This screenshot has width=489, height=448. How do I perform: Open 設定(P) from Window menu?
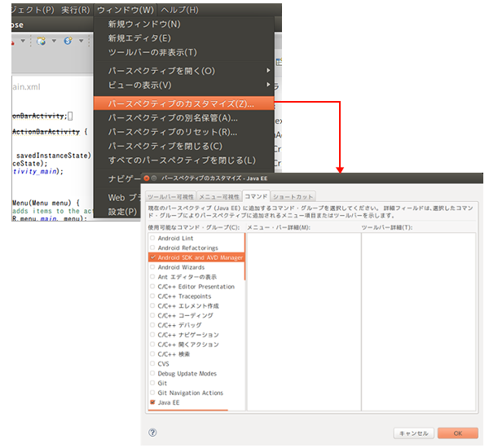click(x=122, y=212)
